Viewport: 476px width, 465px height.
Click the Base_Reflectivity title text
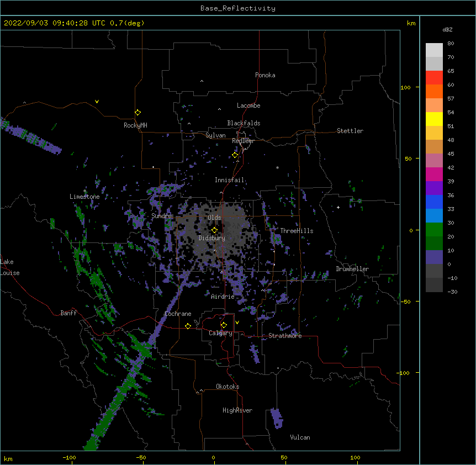coord(238,8)
